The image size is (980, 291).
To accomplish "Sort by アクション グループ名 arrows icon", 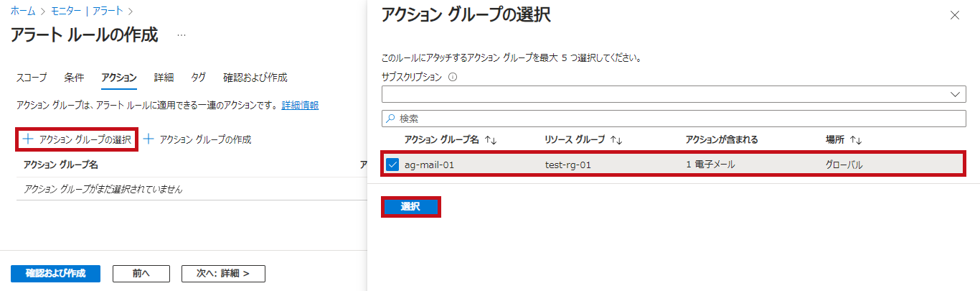I will (491, 140).
